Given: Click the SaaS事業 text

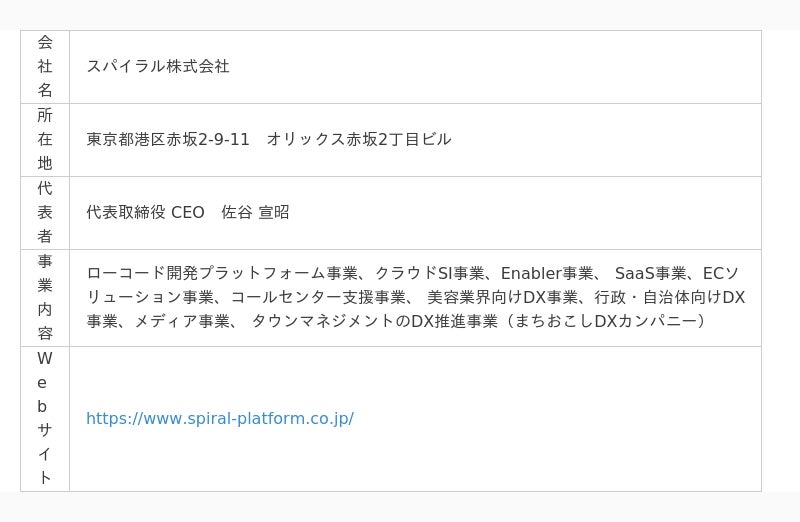Looking at the screenshot, I should coord(651,274).
